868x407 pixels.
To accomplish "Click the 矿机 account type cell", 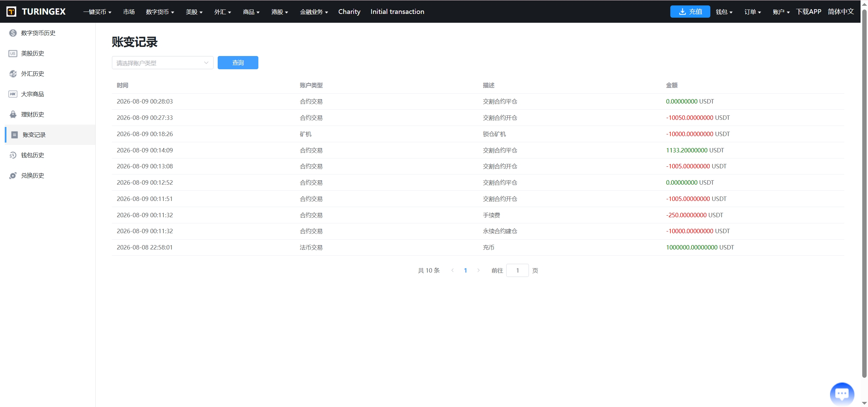I will (305, 134).
